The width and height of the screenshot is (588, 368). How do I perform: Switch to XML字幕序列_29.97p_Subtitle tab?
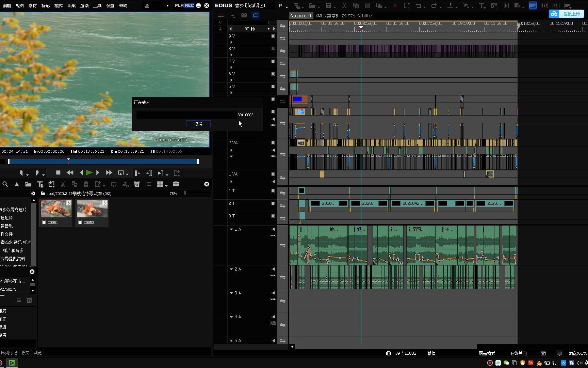point(343,16)
